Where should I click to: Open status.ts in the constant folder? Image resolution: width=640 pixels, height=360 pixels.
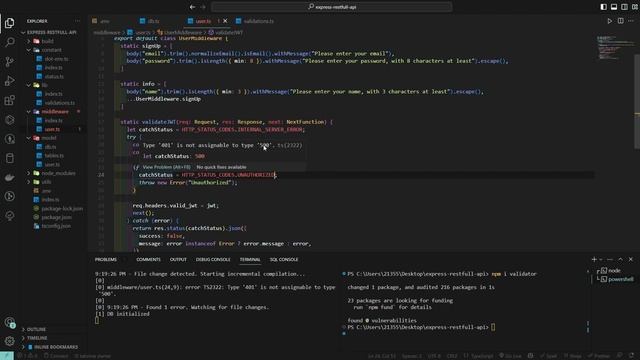(54, 76)
